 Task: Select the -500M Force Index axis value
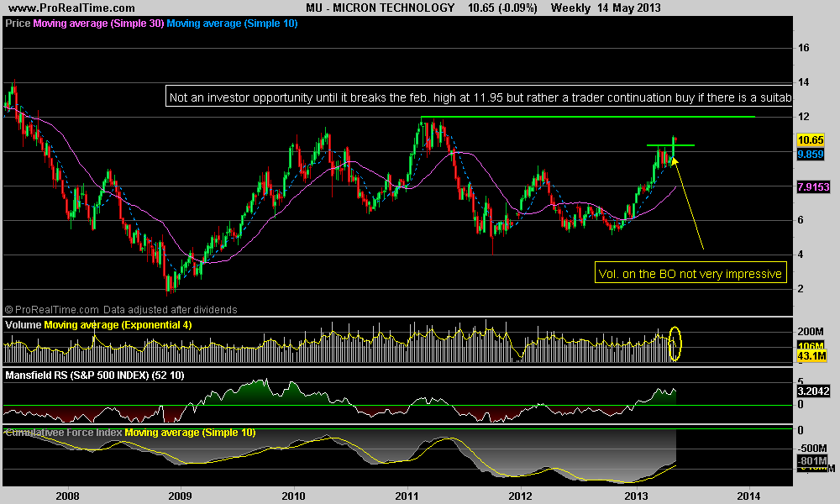812,449
